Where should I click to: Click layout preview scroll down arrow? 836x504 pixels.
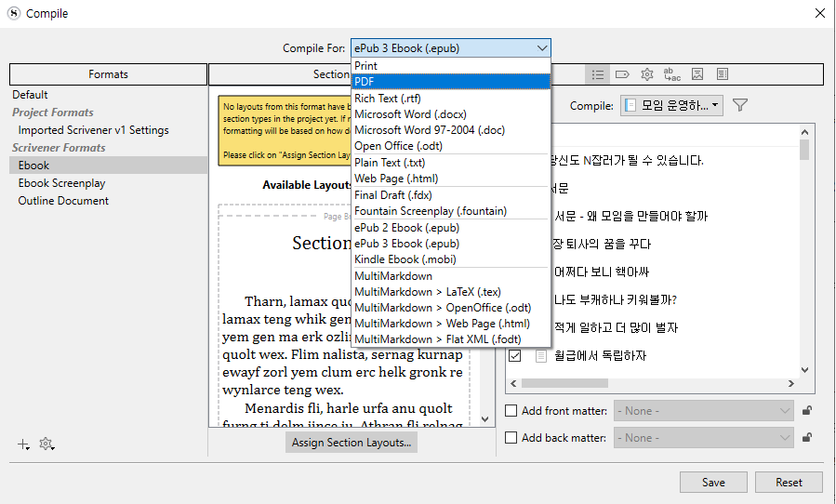[x=484, y=419]
